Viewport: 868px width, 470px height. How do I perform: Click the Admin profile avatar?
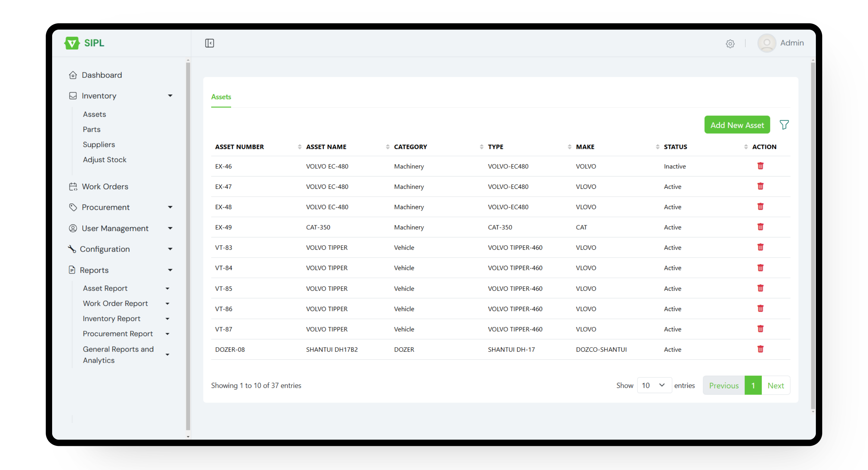coord(767,43)
